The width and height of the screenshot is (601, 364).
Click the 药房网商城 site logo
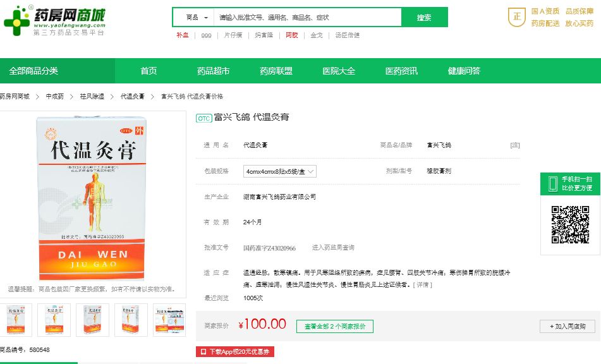(x=54, y=21)
